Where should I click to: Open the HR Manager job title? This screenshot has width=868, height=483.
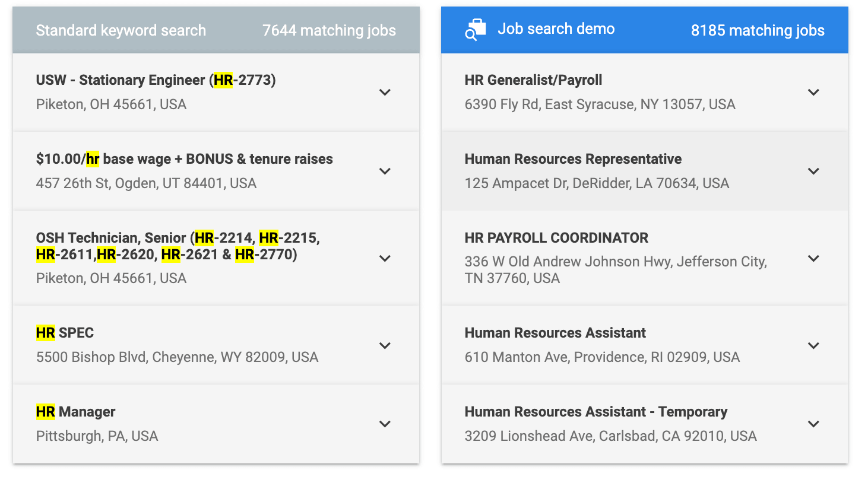point(76,412)
